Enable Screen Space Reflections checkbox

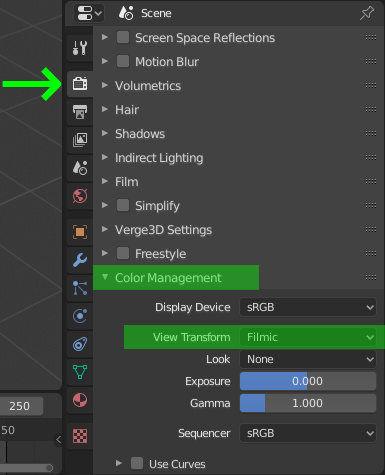(123, 37)
